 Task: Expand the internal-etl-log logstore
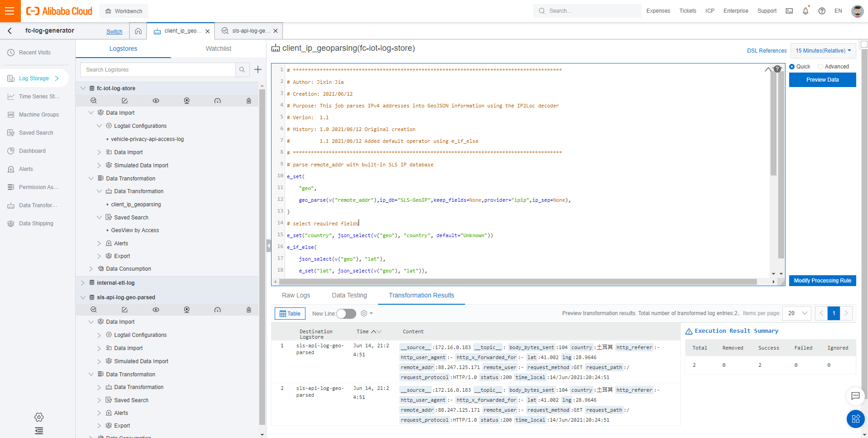click(x=83, y=283)
